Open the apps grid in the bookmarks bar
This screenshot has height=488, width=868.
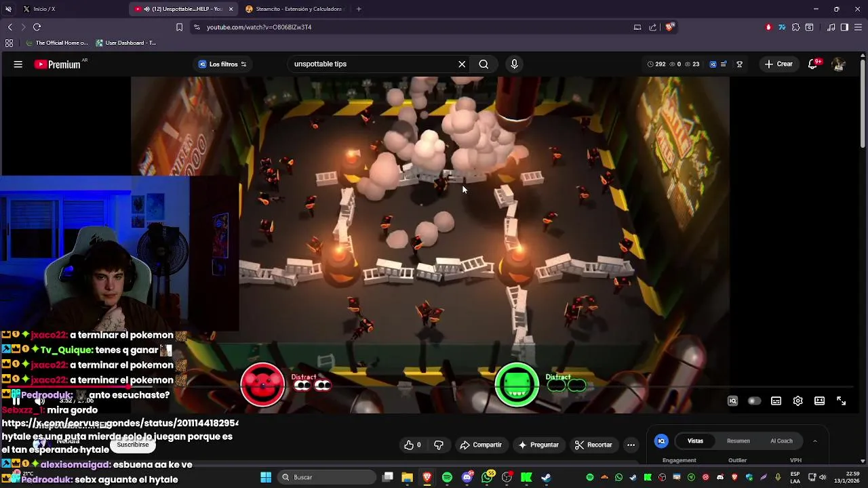click(x=9, y=43)
